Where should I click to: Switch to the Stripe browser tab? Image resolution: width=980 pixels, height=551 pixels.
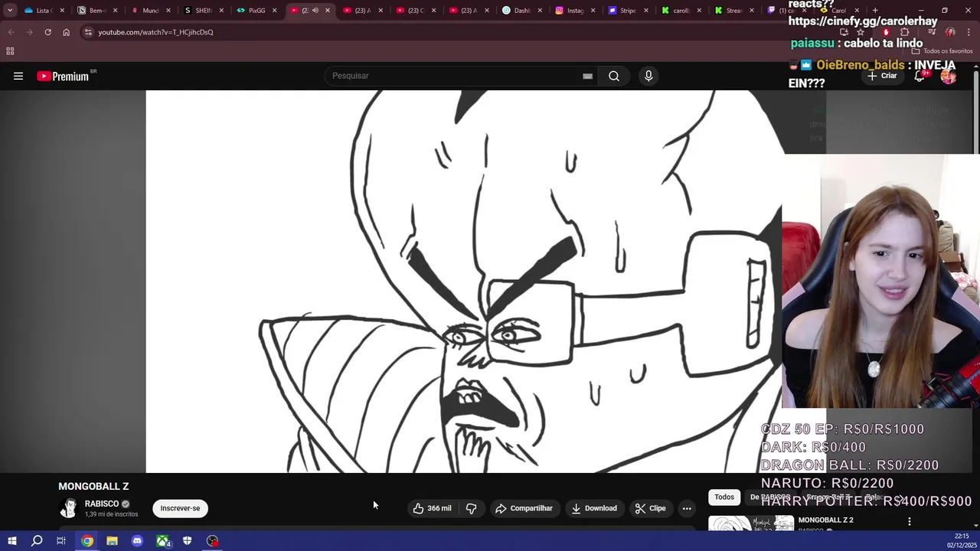point(627,11)
